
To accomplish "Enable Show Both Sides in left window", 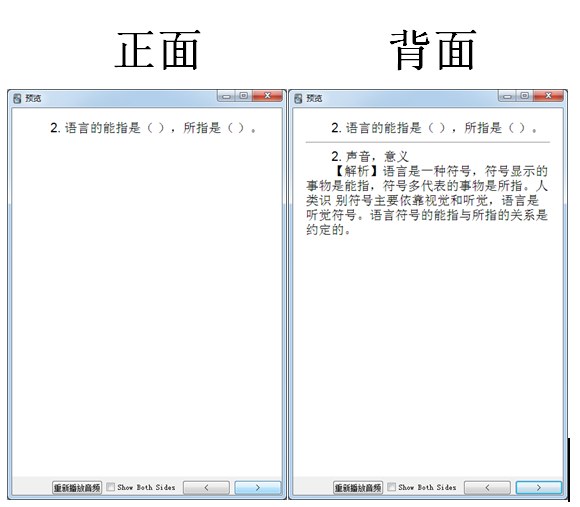I will (x=110, y=487).
